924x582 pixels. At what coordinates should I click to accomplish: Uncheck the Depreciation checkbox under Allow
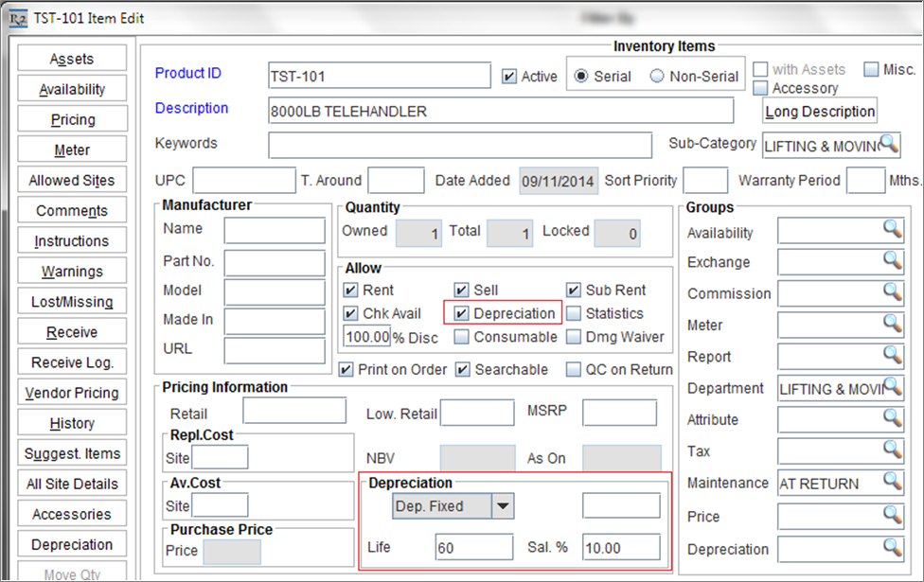coord(462,313)
